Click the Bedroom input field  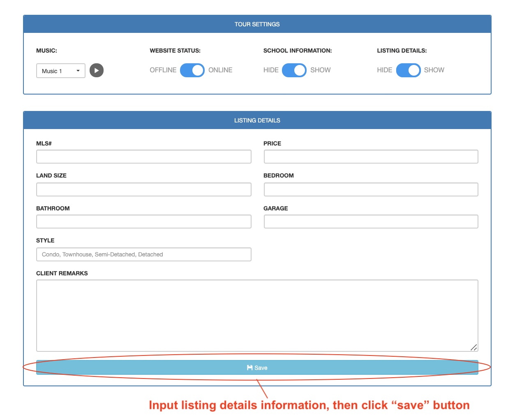pos(371,189)
